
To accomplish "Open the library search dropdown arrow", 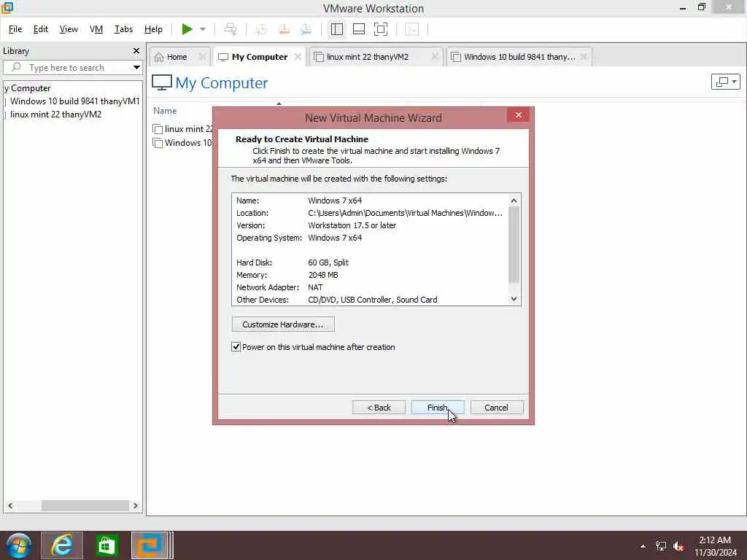I will click(x=136, y=68).
